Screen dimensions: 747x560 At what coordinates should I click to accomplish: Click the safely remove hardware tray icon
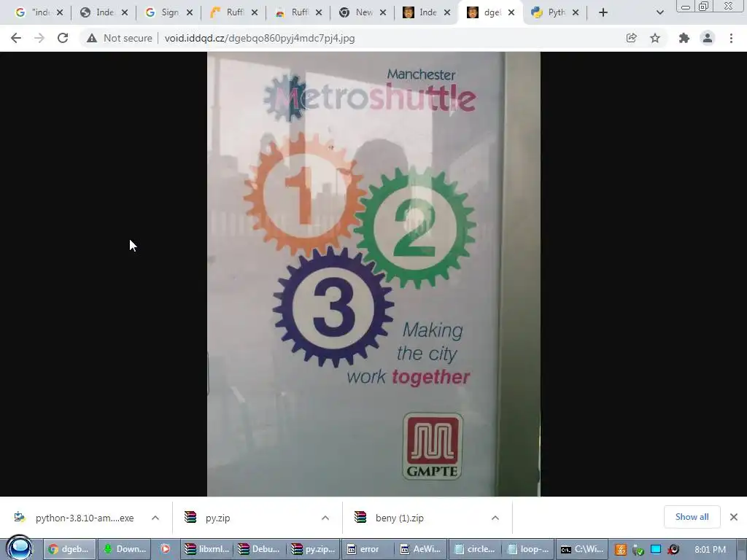point(638,550)
